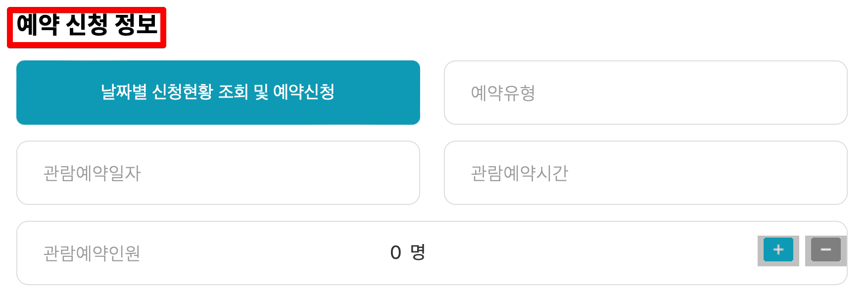Open the 관람예약일자 date selection field
868x297 pixels.
[218, 173]
